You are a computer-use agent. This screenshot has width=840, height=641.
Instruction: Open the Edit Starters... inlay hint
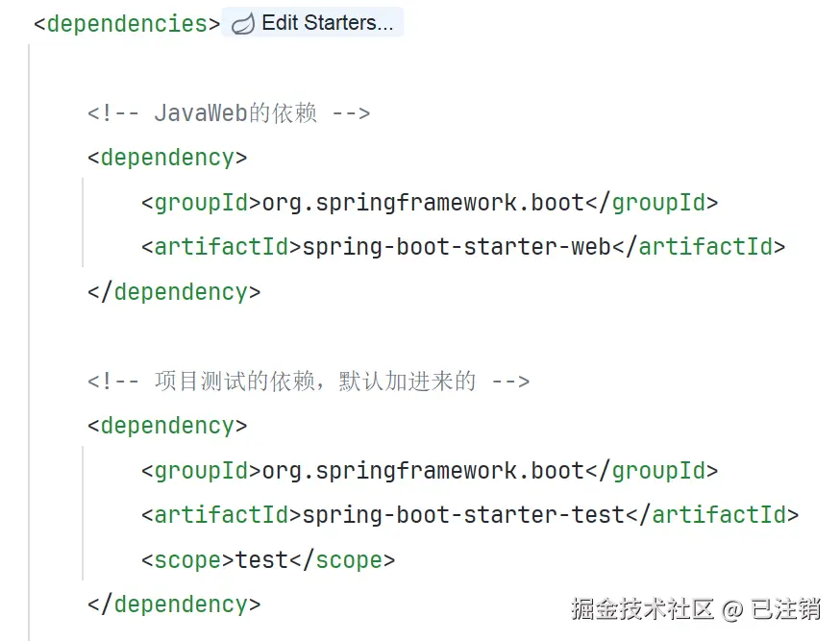pyautogui.click(x=312, y=22)
